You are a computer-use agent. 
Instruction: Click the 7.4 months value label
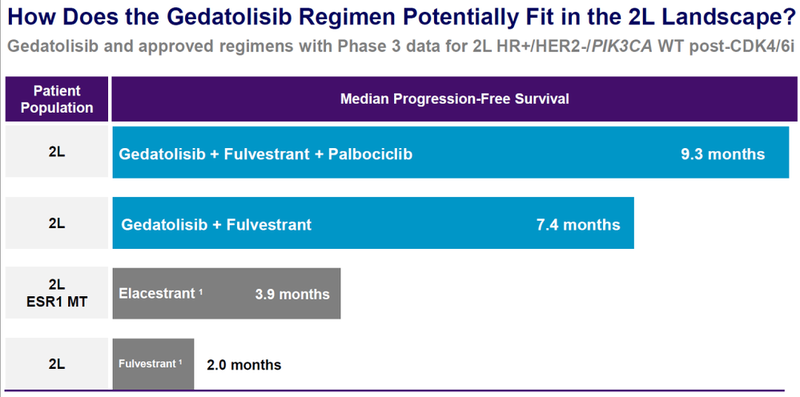pos(578,225)
